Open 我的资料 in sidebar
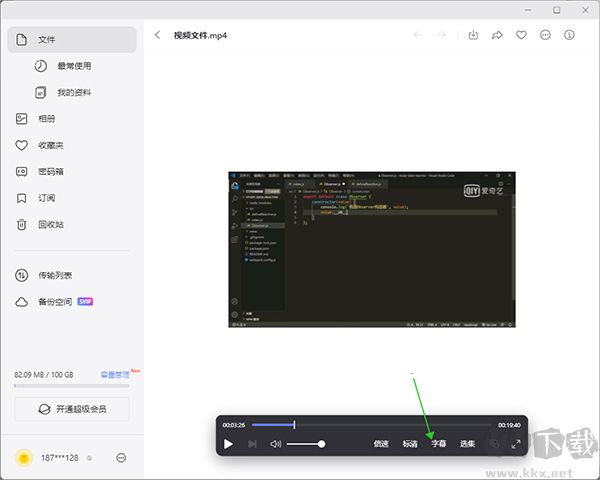Screen dimensions: 600x480 pos(74,92)
